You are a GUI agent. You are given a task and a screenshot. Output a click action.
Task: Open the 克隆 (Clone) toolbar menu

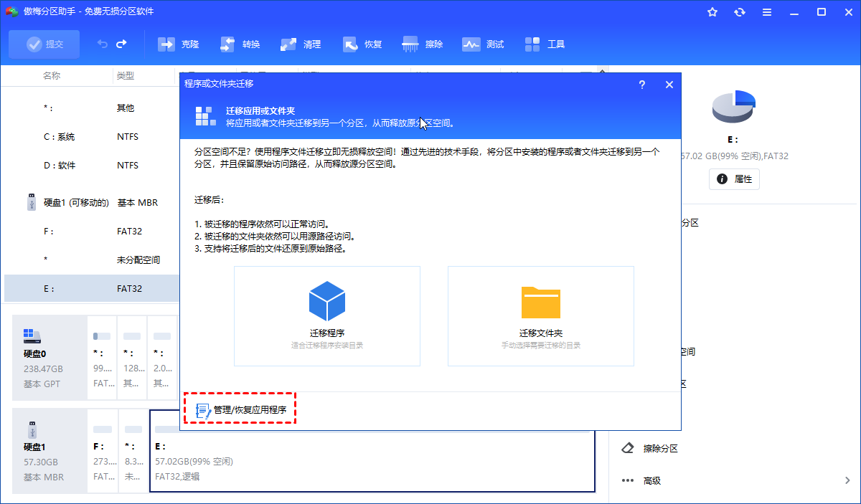point(179,44)
